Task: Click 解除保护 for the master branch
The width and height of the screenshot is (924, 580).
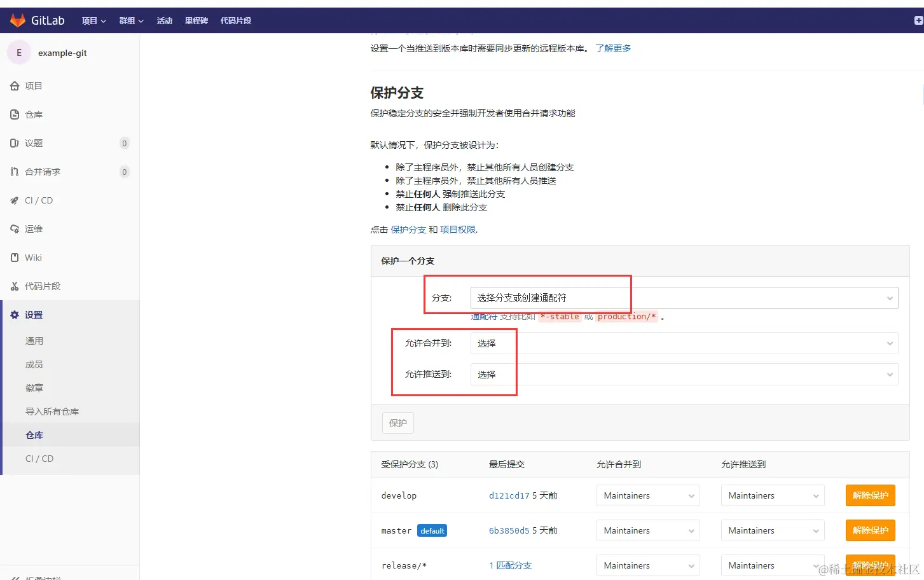Action: 871,530
